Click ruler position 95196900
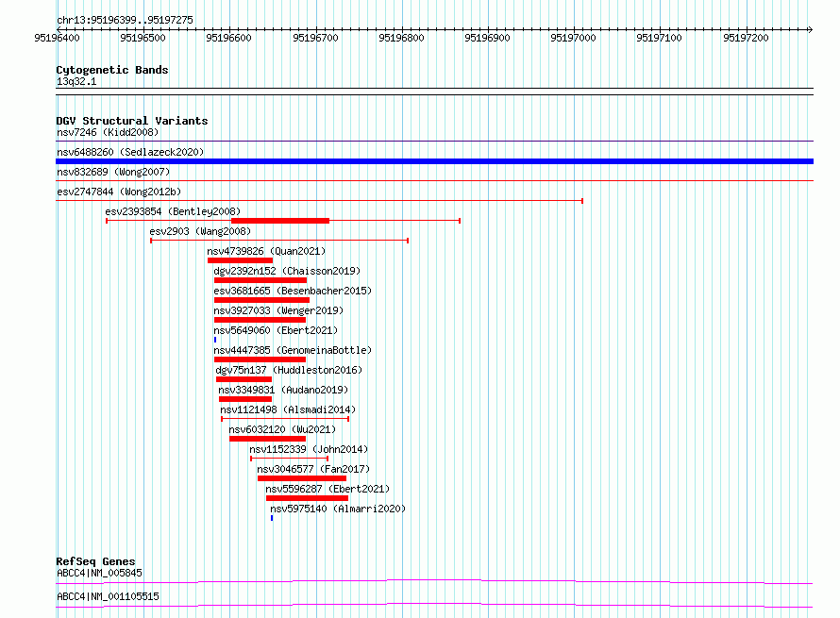The image size is (840, 618). (488, 38)
